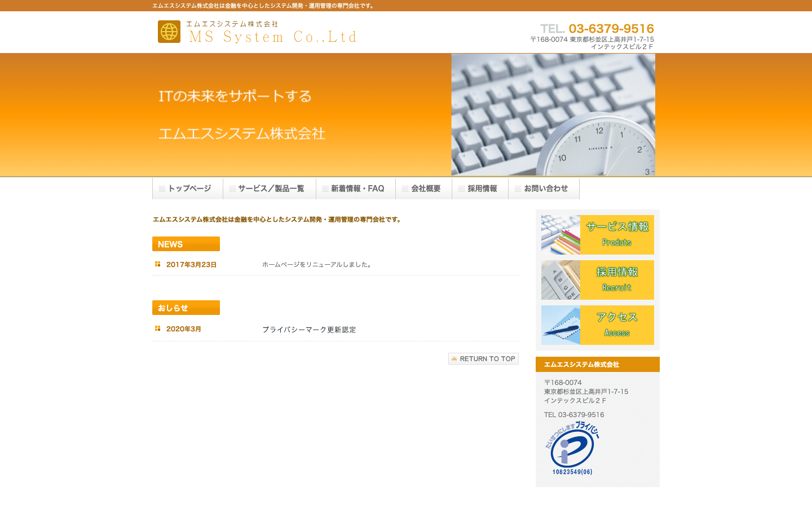Click the MS System globe logo icon
Image resolution: width=812 pixels, height=508 pixels.
[169, 32]
